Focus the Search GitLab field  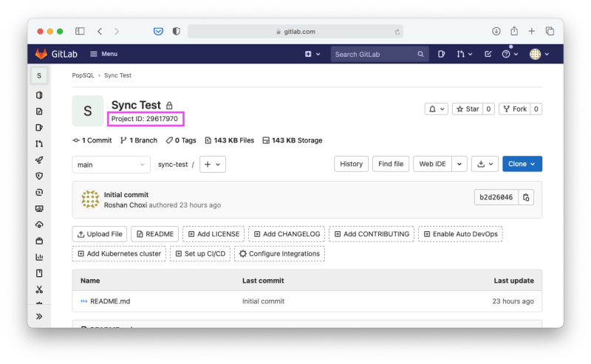pos(379,54)
